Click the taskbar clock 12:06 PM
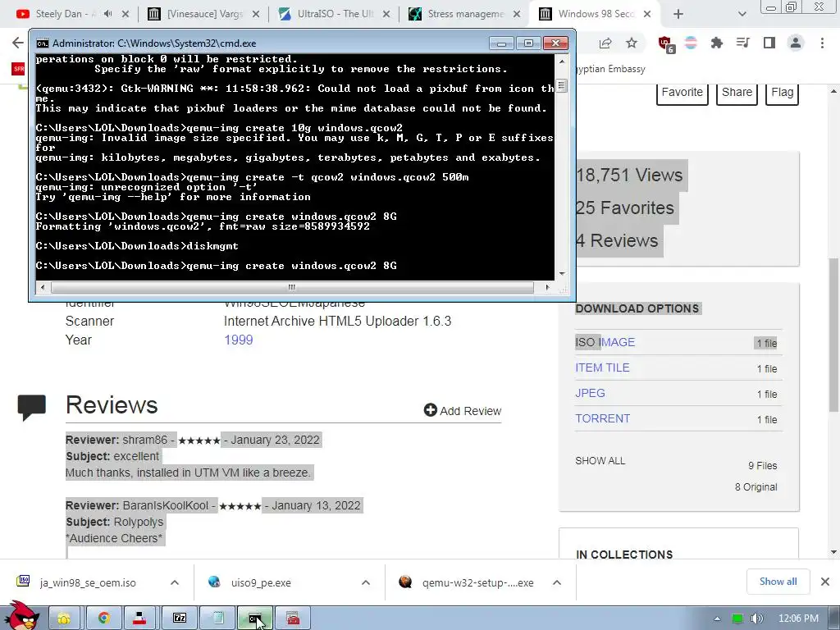Image resolution: width=840 pixels, height=630 pixels. pyautogui.click(x=798, y=619)
